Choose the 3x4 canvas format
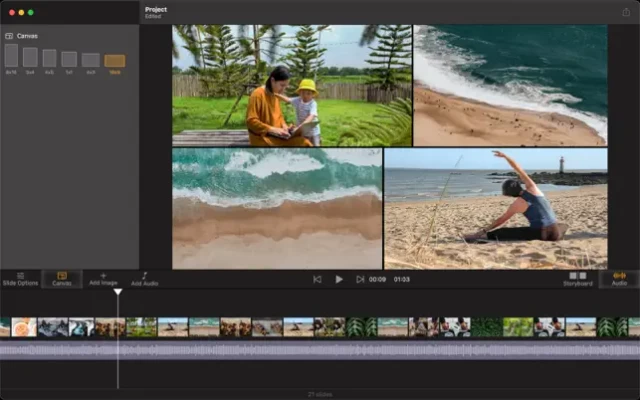Image resolution: width=640 pixels, height=400 pixels. pyautogui.click(x=30, y=57)
